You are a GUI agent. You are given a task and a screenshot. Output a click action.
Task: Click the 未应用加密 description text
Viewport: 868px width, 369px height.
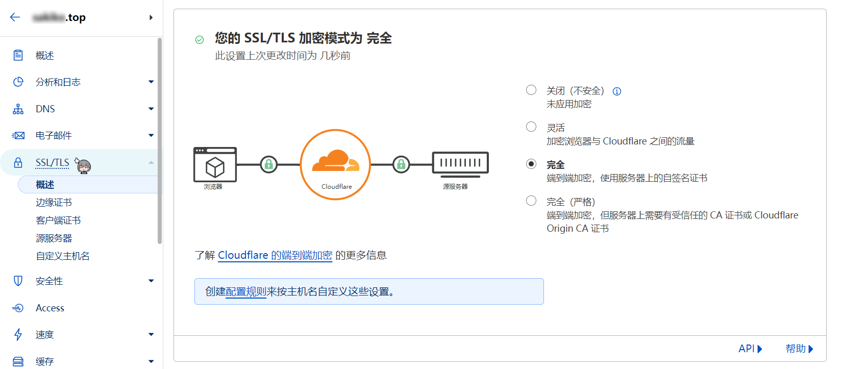569,104
